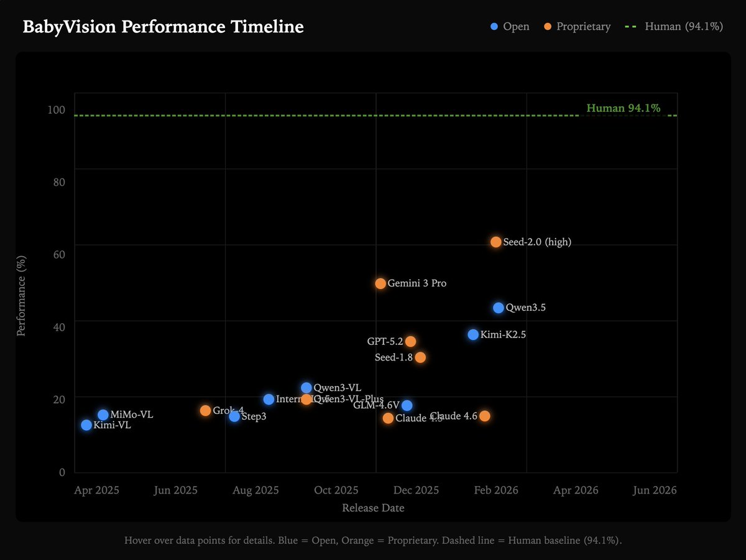The width and height of the screenshot is (746, 560).
Task: Click the '100' y-axis label
Action: pyautogui.click(x=57, y=110)
